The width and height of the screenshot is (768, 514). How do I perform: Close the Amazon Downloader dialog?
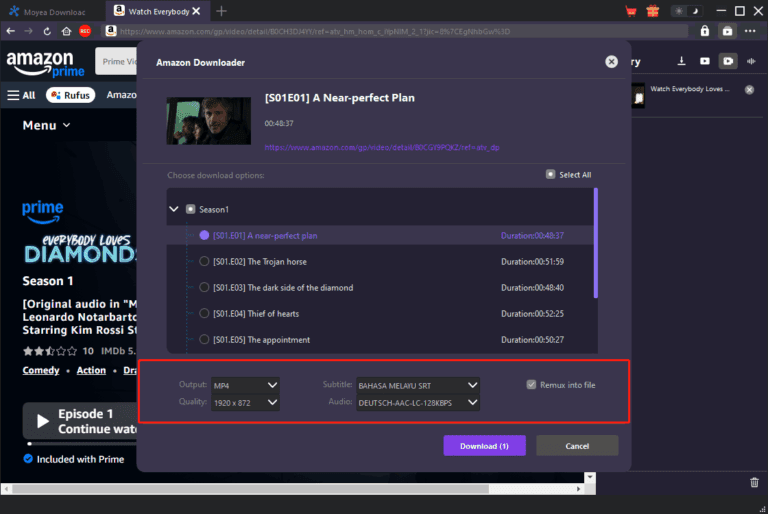click(x=611, y=62)
